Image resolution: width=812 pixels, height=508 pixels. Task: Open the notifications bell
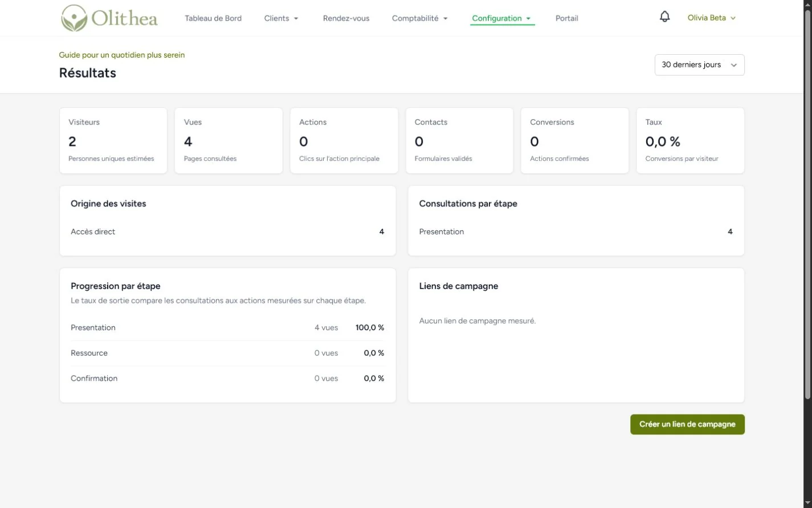pos(664,17)
